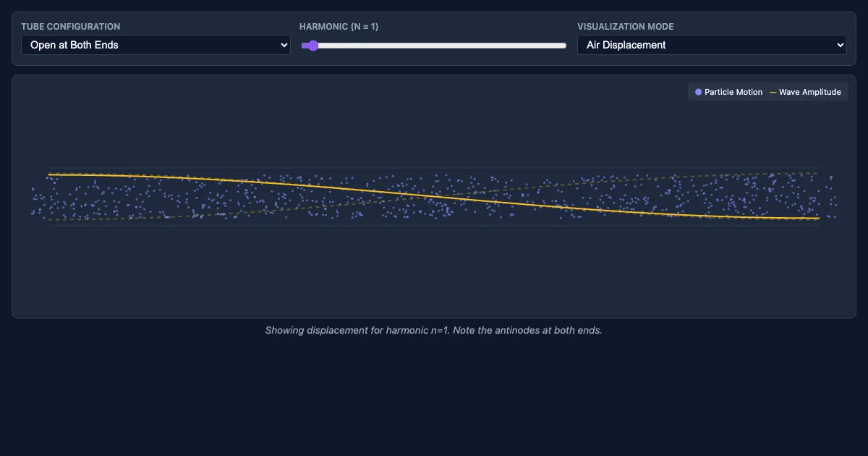Click the 'HARMONIC (N = 1)' label
Viewport: 868px width, 456px height.
click(x=339, y=27)
